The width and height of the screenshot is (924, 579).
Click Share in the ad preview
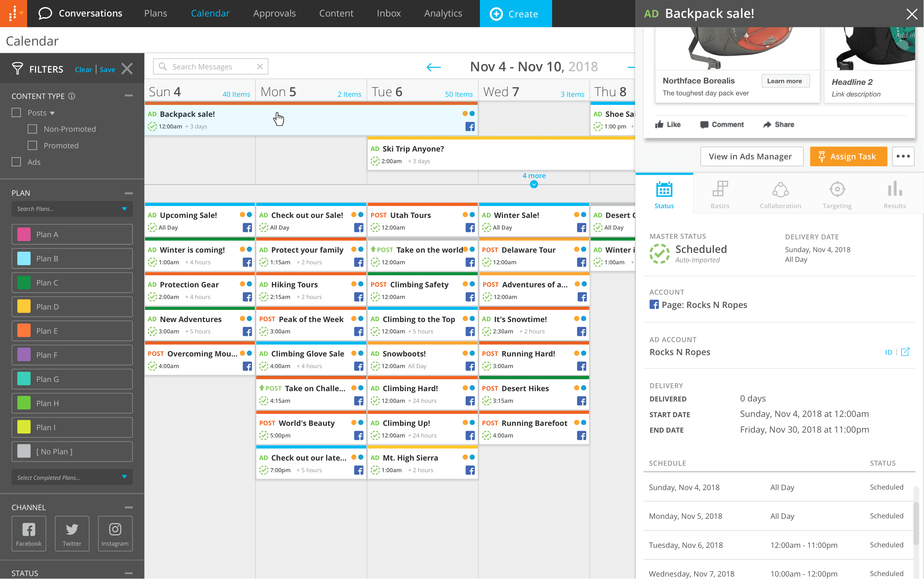(x=778, y=124)
